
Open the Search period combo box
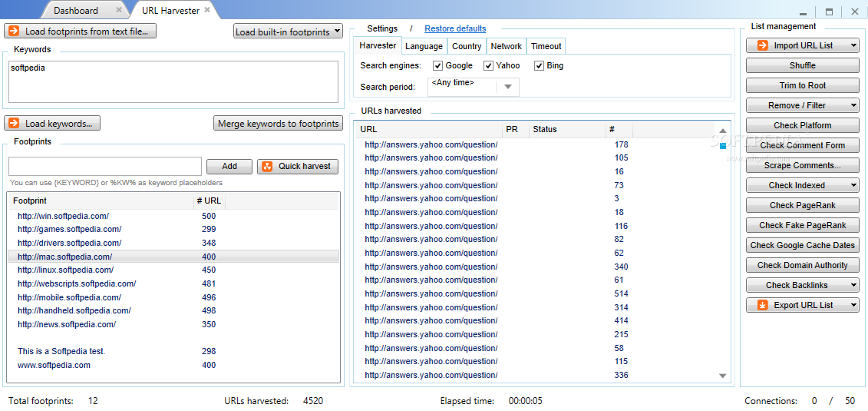pyautogui.click(x=474, y=86)
